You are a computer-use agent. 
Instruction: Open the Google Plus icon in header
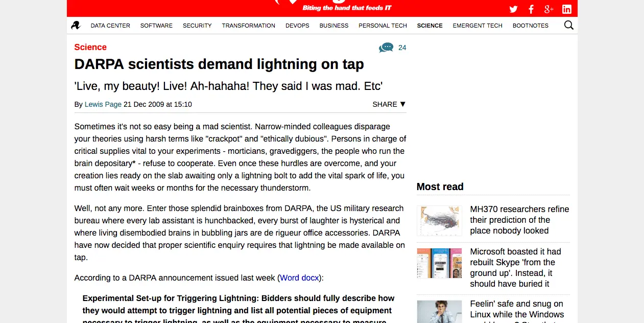tap(549, 9)
